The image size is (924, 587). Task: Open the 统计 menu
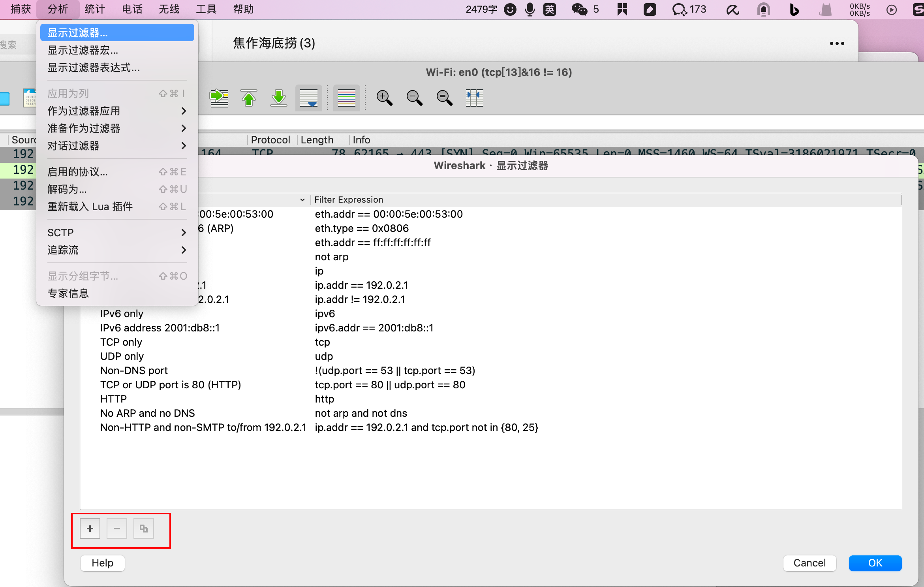(95, 9)
